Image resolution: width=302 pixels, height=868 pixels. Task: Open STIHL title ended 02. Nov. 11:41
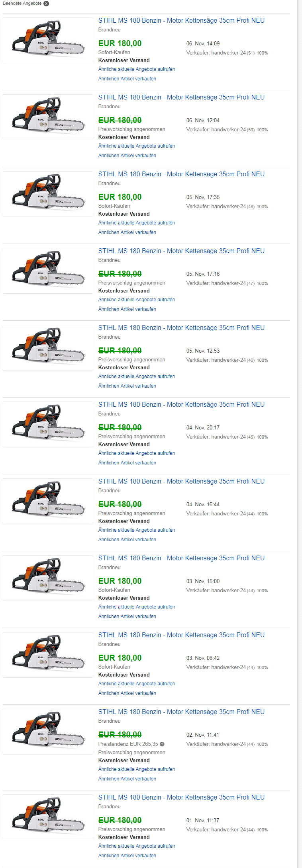pos(181,712)
